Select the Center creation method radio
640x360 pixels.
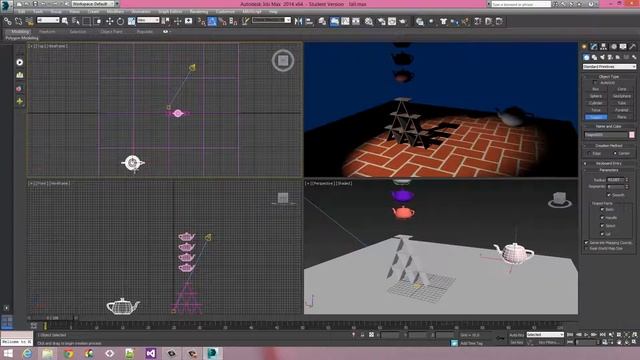point(615,153)
